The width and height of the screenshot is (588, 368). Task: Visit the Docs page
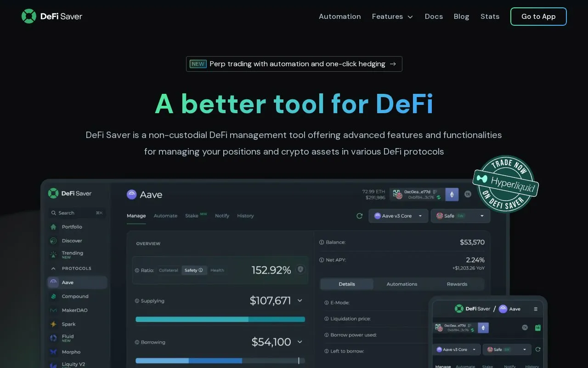(434, 17)
